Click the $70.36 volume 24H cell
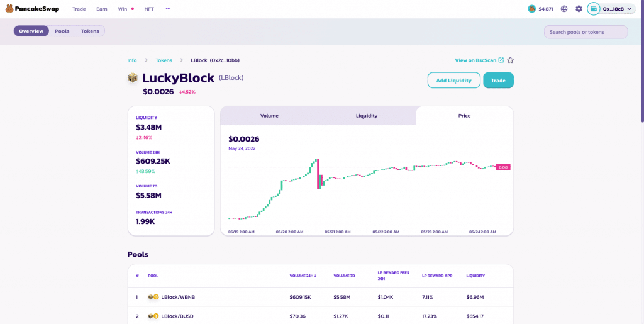This screenshot has height=324, width=644. click(297, 316)
